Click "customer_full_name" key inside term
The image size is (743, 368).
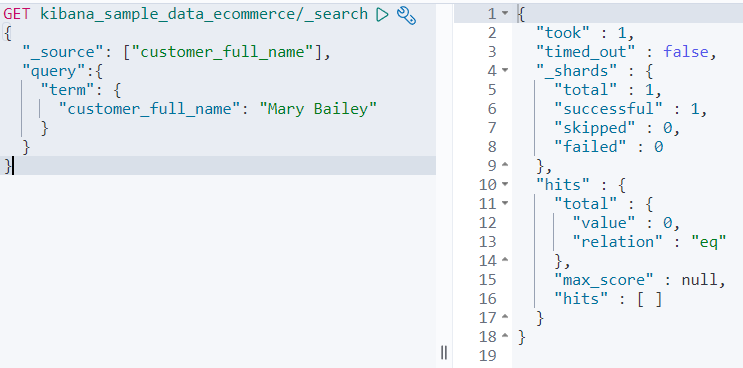click(x=151, y=109)
